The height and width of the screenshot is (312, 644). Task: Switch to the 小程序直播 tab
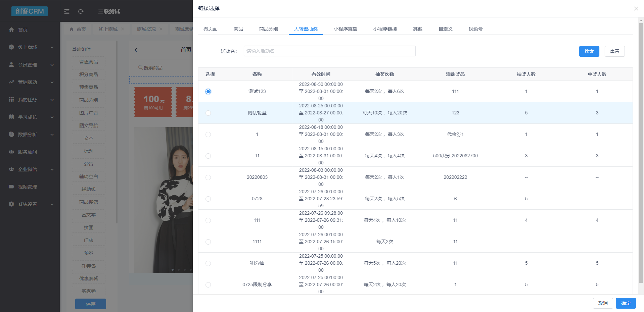coord(346,29)
